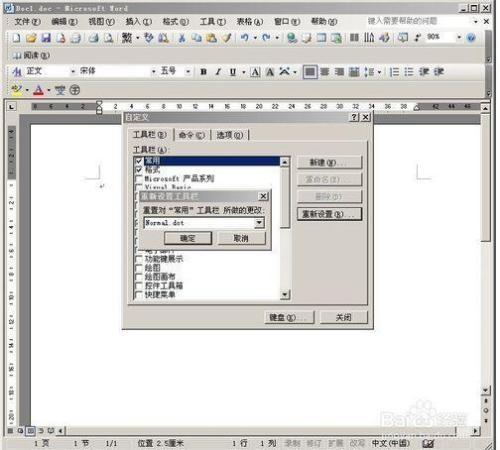Apply the yellow text highlight color
Viewport: 500px width, 450px height.
[17, 90]
